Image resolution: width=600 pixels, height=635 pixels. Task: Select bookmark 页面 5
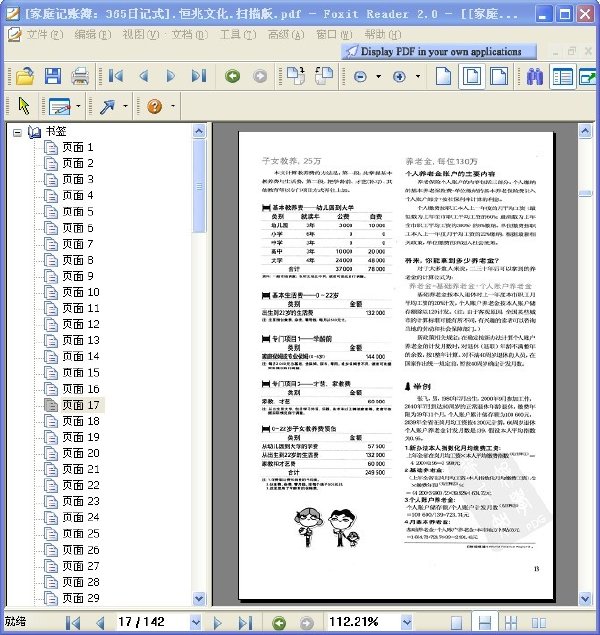click(77, 211)
